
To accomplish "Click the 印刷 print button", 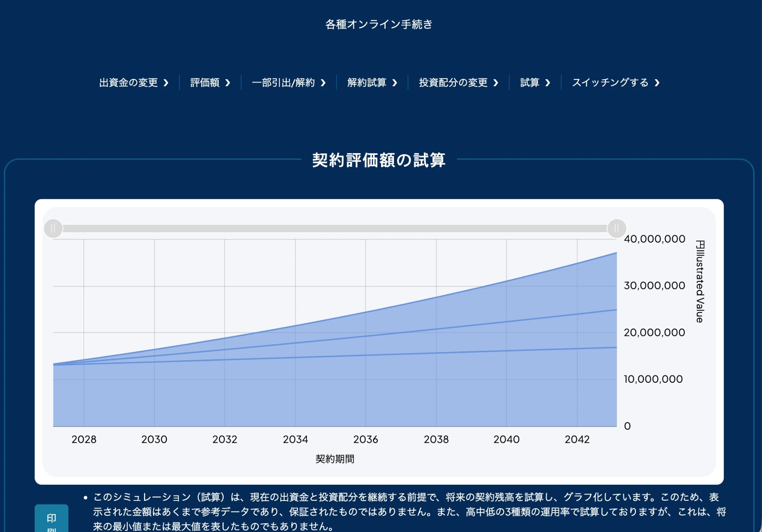I will pos(51,519).
